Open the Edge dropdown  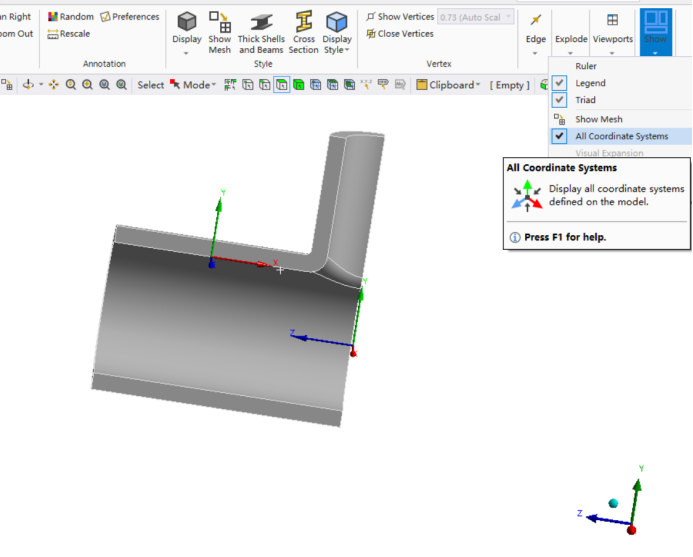[536, 32]
